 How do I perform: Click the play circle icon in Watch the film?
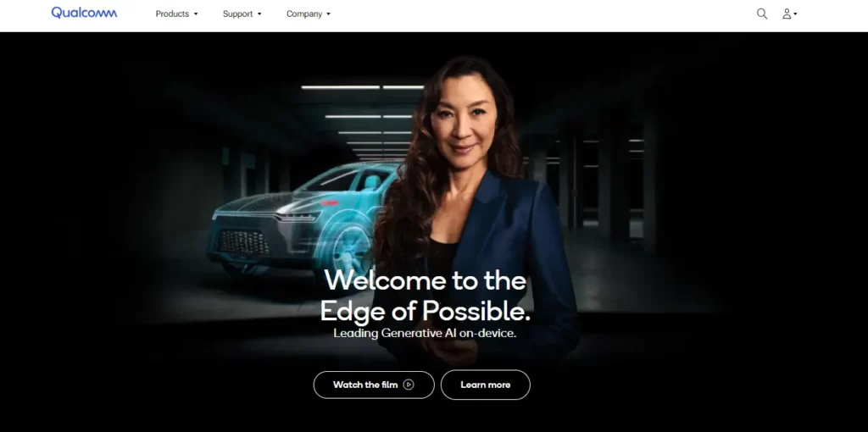coord(409,385)
